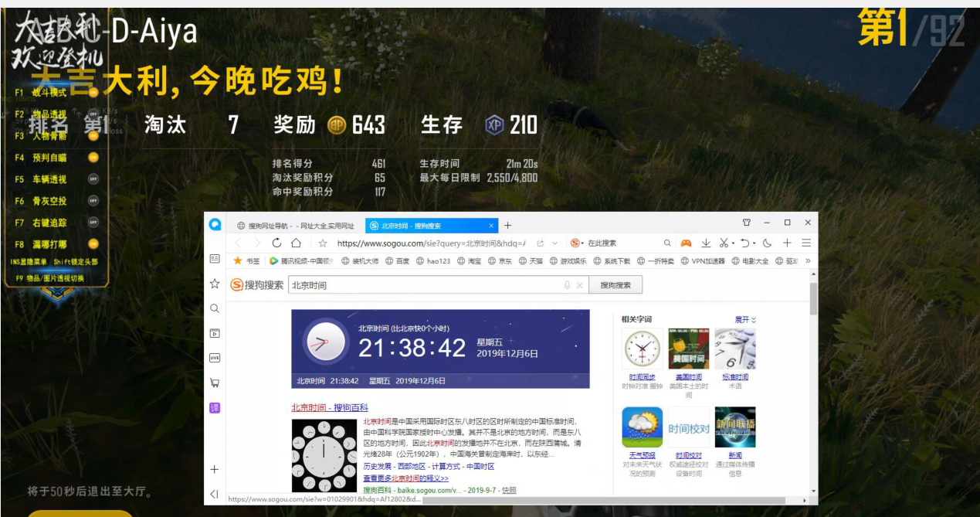980x517 pixels.
Task: Click the browser logo icon at window corner
Action: [x=215, y=225]
